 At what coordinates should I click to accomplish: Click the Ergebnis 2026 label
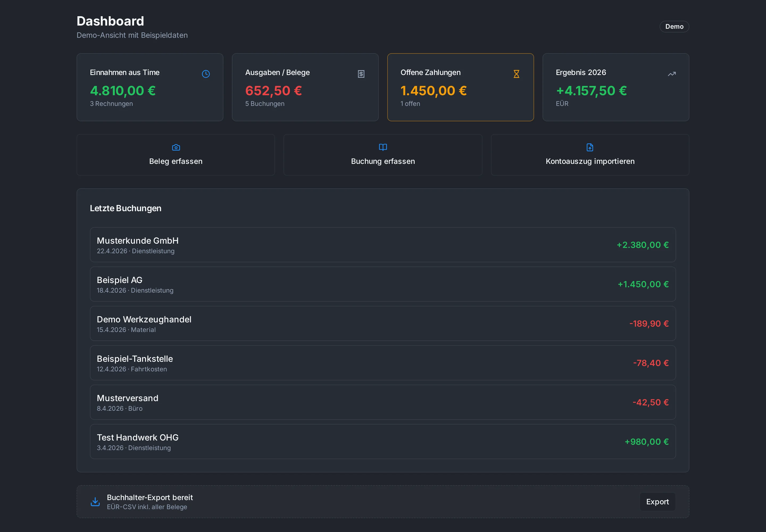click(581, 72)
